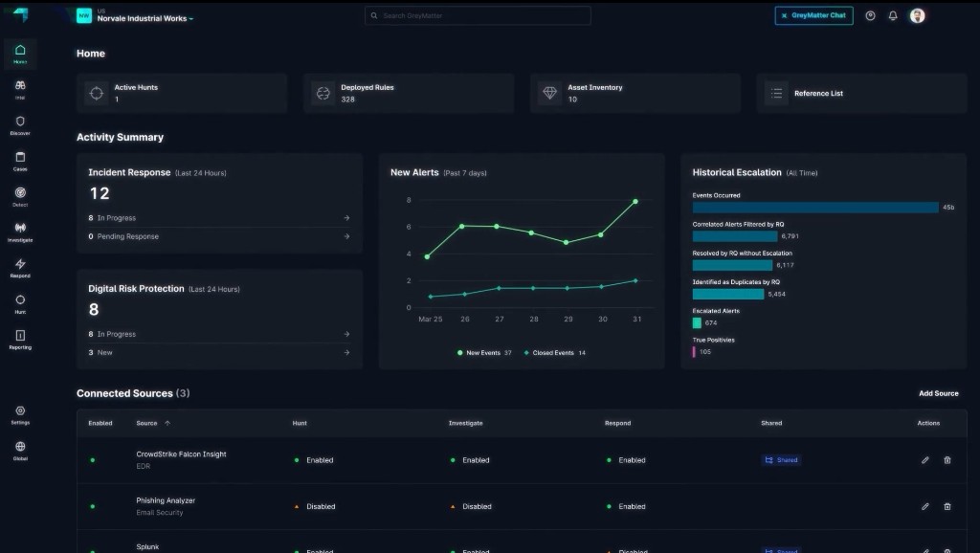Launch GreyMatter Chat
The image size is (980, 553).
tap(813, 15)
